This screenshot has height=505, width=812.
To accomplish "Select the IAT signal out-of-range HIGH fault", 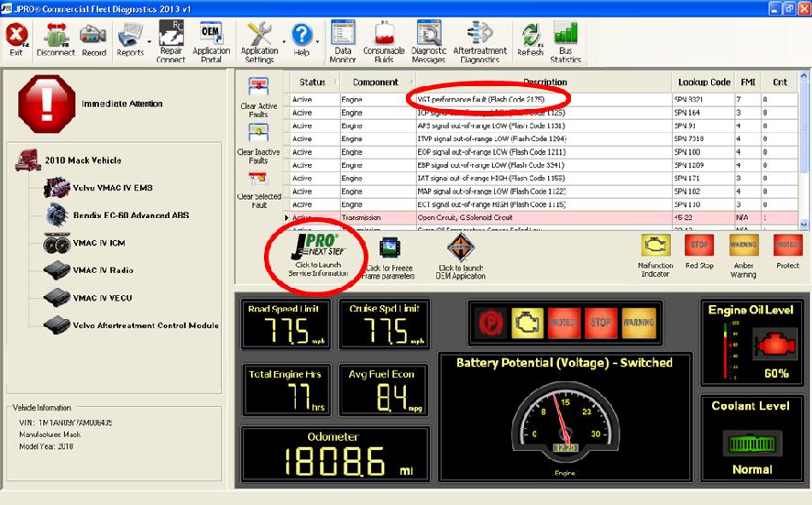I will (x=541, y=178).
